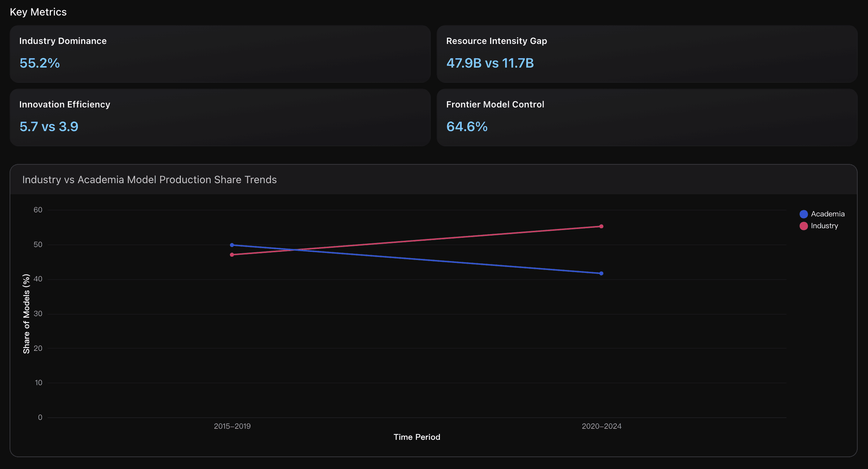Toggle the Industry legend entry
This screenshot has width=868, height=469.
coord(824,226)
